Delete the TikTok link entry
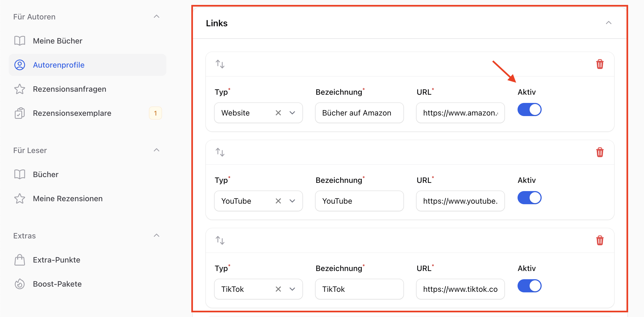This screenshot has width=644, height=317. pyautogui.click(x=600, y=240)
